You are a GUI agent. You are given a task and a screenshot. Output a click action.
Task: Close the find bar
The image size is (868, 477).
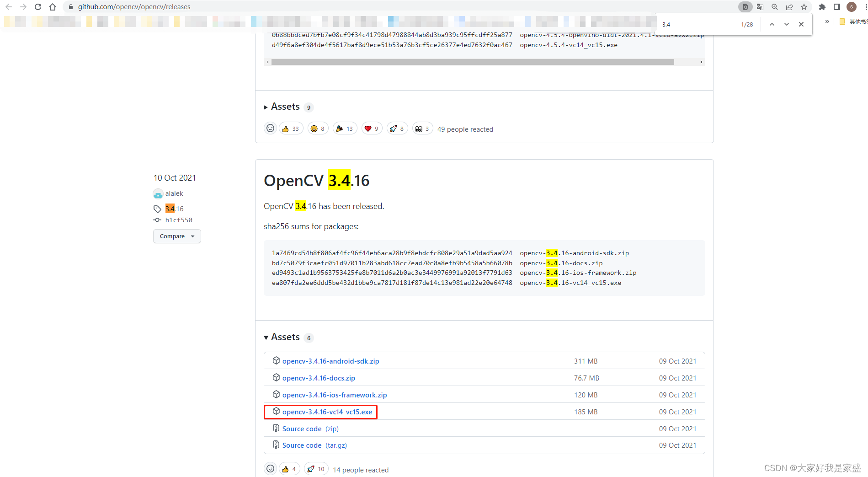(x=801, y=24)
